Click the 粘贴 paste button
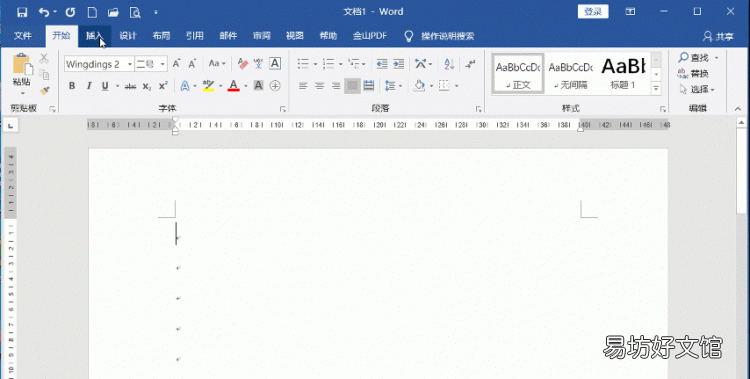Viewport: 750px width, 379px height. (x=22, y=73)
